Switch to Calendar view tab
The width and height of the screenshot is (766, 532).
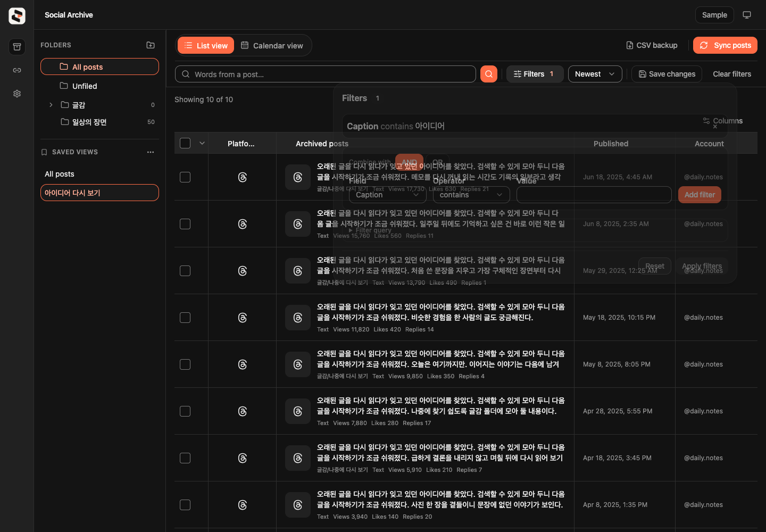coord(272,46)
